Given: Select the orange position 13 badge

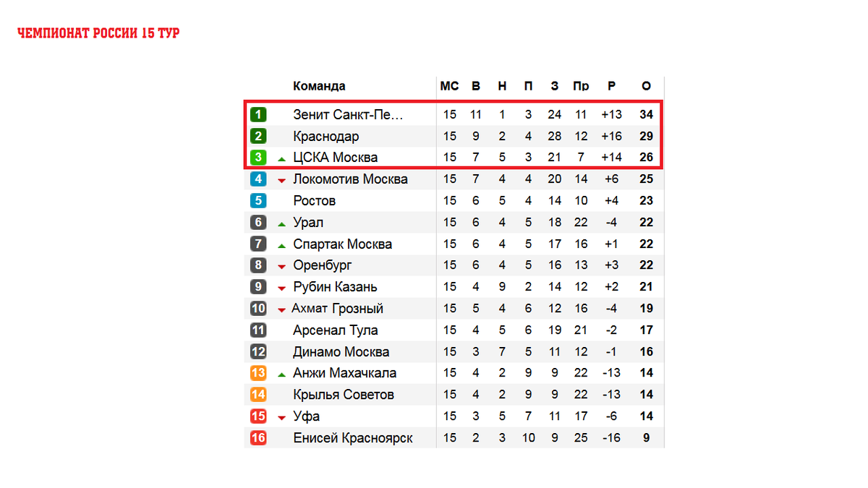Looking at the screenshot, I should click(258, 373).
